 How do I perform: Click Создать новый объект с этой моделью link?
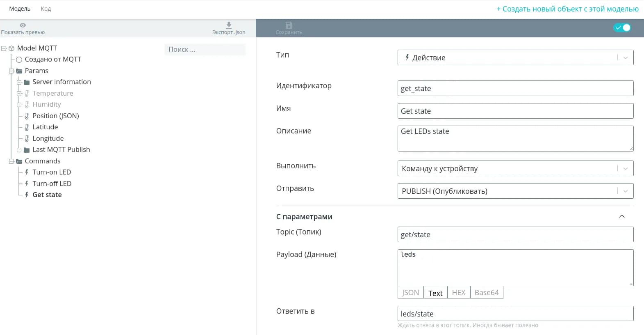[x=567, y=9]
